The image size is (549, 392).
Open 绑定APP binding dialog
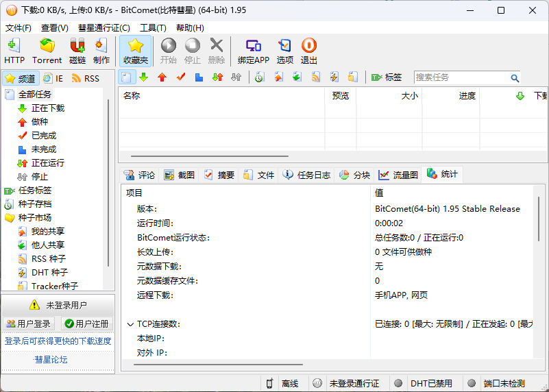253,51
